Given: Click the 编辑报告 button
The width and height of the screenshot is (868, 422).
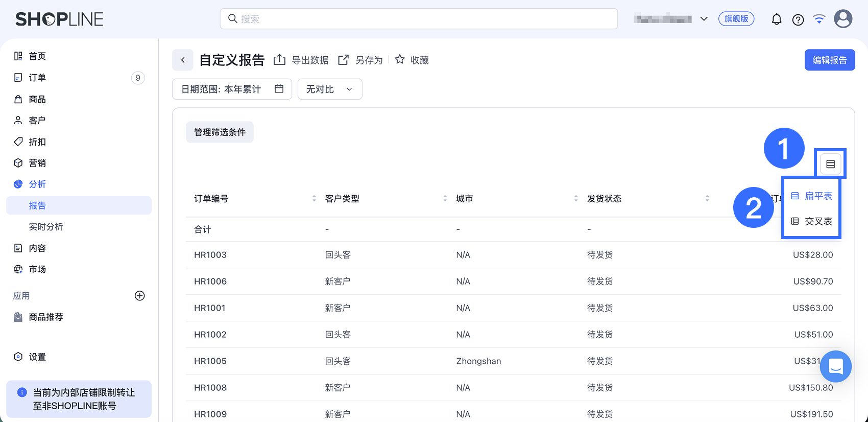Looking at the screenshot, I should 830,60.
